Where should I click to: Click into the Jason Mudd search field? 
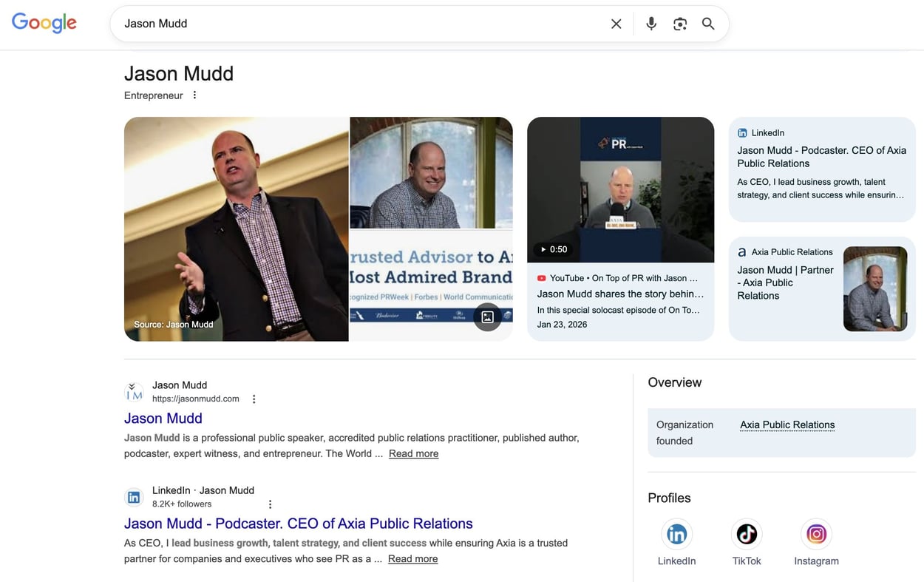click(x=362, y=24)
